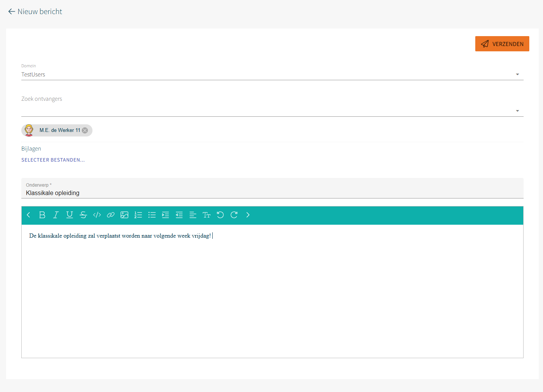Increase paragraph indent
This screenshot has width=543, height=392.
(x=166, y=215)
